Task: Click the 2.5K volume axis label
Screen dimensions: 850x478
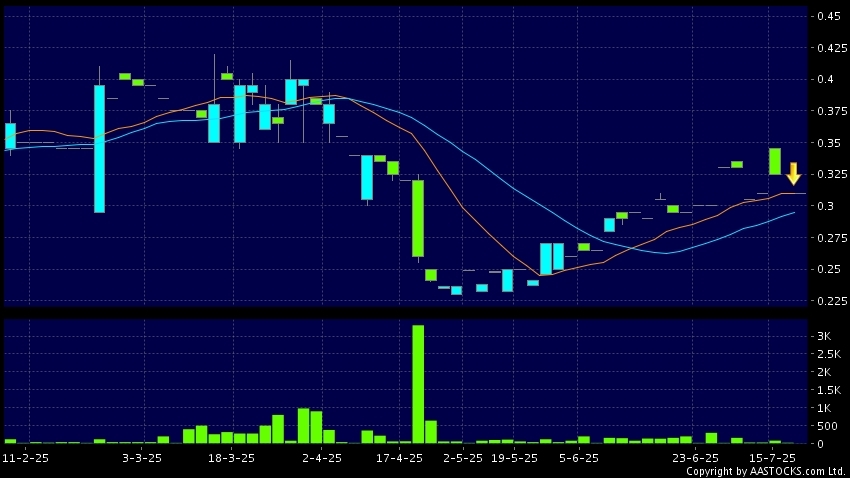Action: (829, 354)
